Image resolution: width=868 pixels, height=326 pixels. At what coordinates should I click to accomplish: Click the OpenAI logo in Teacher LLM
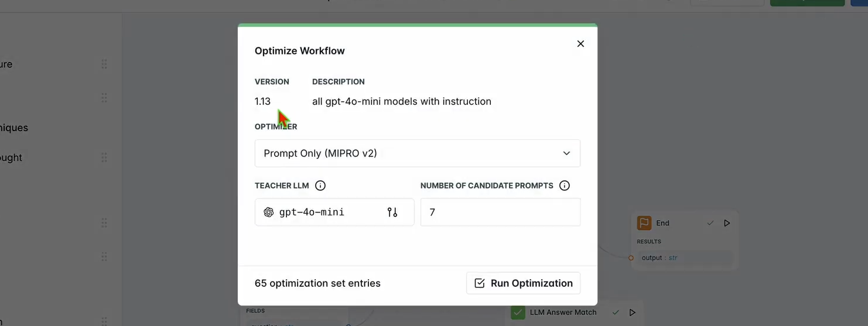click(269, 212)
